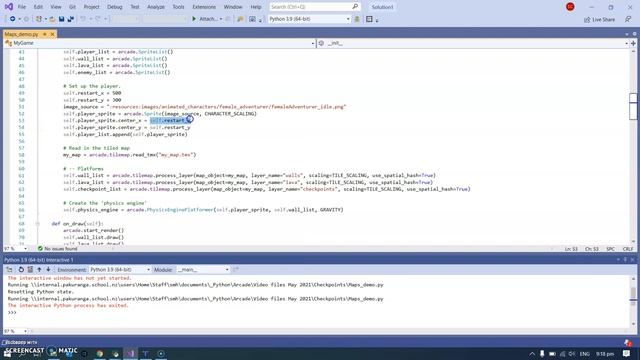The width and height of the screenshot is (640, 360).
Task: Click the Open File toolbar icon
Action: pyautogui.click(x=52, y=19)
